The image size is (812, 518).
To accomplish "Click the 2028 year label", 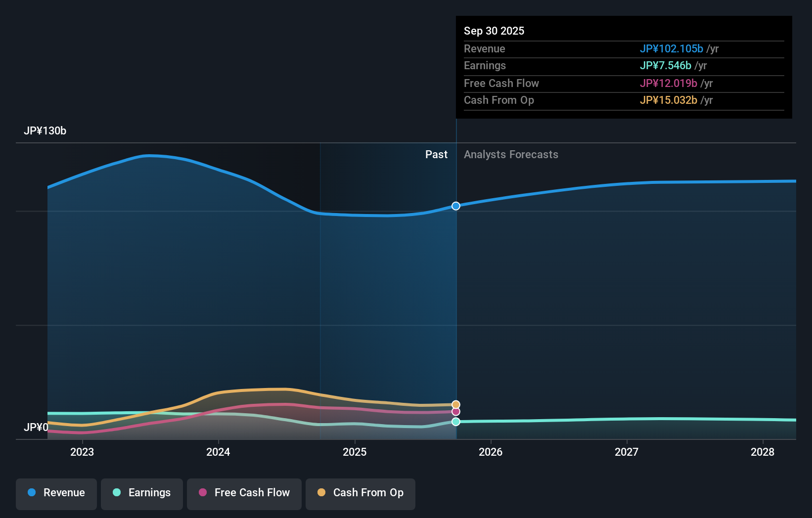I will tap(763, 452).
